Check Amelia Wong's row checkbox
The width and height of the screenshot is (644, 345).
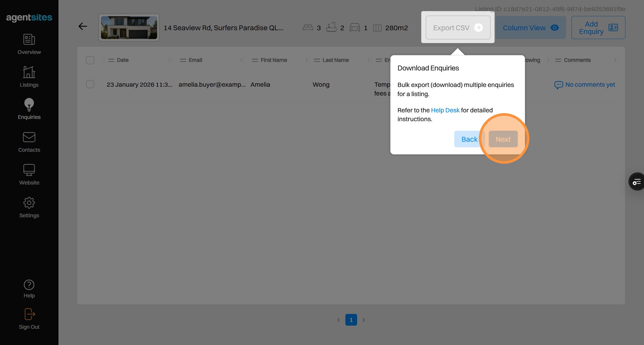point(90,84)
